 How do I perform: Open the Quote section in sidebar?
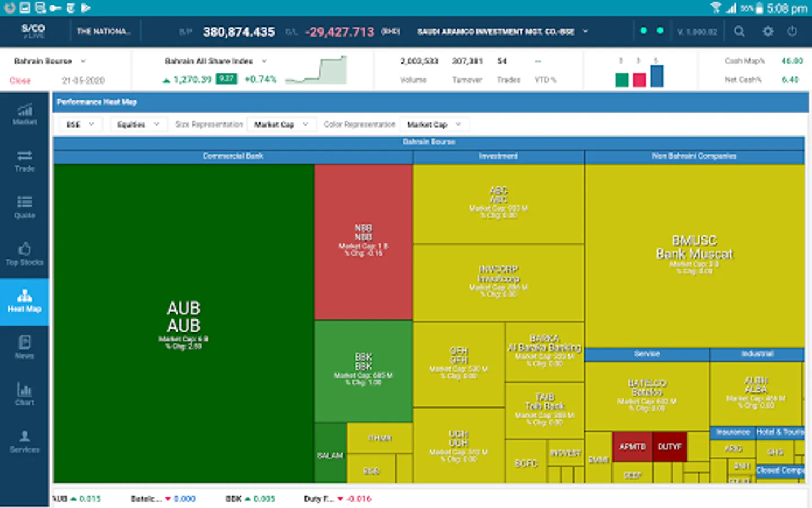[24, 208]
